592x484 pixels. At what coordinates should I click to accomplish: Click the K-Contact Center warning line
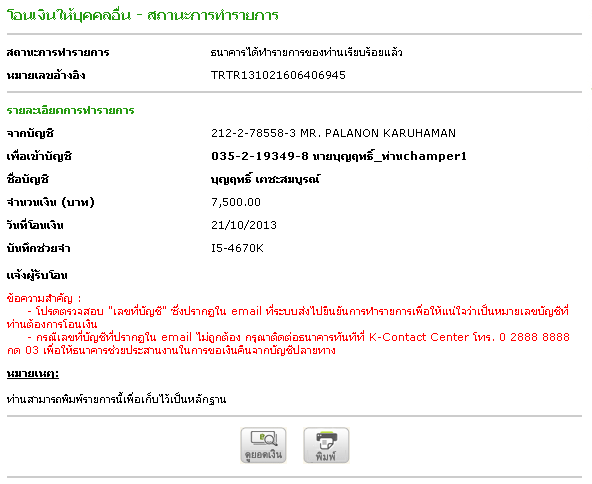[x=288, y=344]
